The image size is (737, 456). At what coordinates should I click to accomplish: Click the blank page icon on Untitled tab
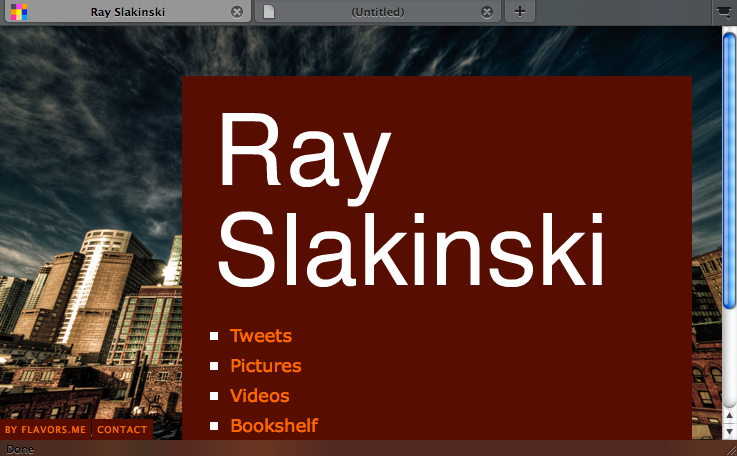click(268, 12)
